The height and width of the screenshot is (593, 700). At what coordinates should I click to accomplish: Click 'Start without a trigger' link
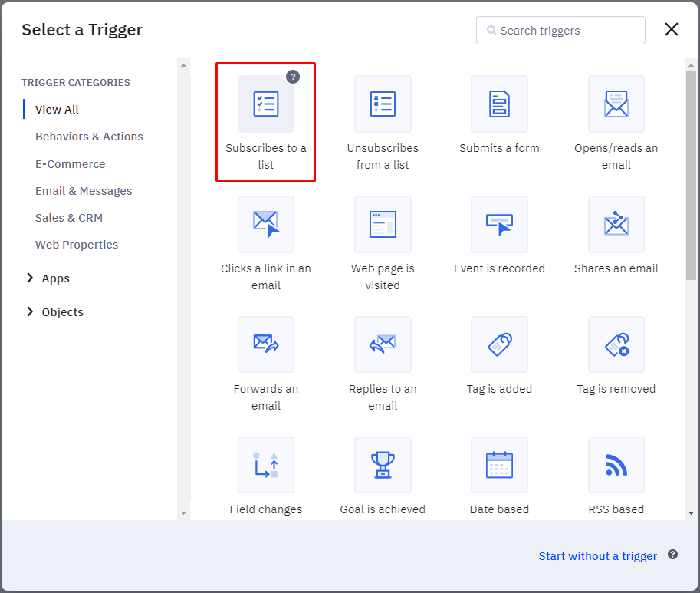[597, 556]
